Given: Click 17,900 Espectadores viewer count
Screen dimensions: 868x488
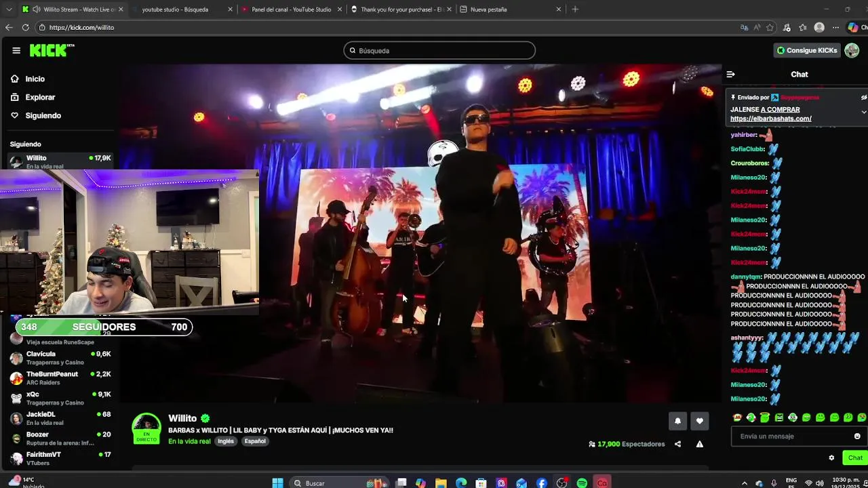Looking at the screenshot, I should [627, 444].
